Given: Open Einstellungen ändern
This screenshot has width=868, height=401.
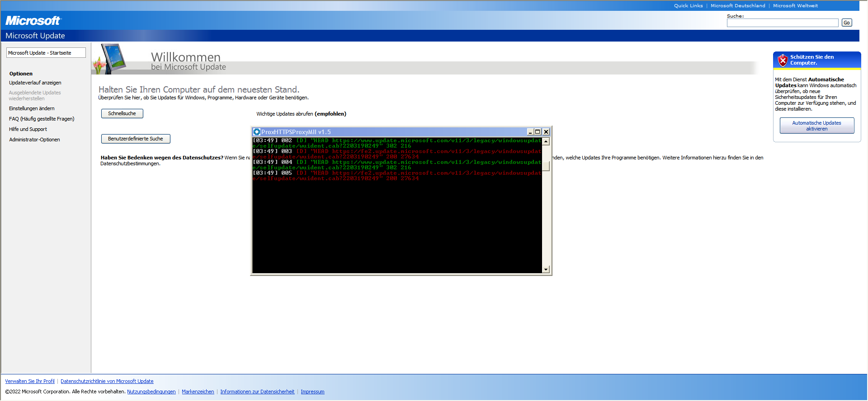Looking at the screenshot, I should (x=32, y=108).
